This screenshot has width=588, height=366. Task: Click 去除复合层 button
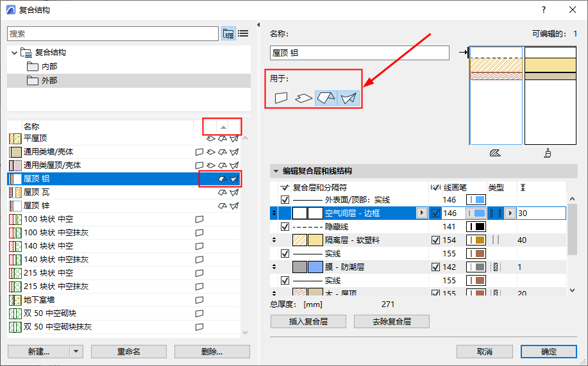[392, 321]
